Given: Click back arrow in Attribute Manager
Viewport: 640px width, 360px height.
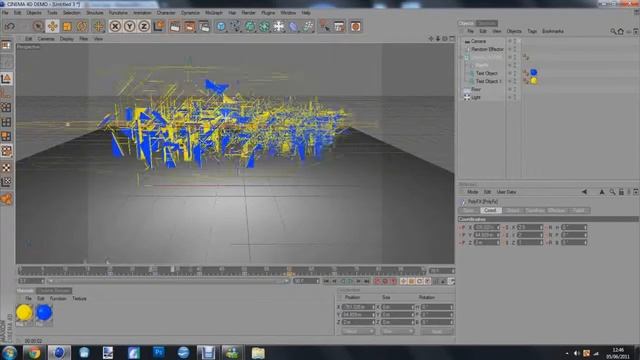Looking at the screenshot, I should tap(584, 192).
